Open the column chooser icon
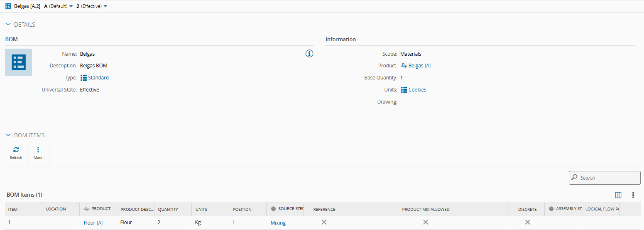The height and width of the screenshot is (230, 644). point(618,195)
